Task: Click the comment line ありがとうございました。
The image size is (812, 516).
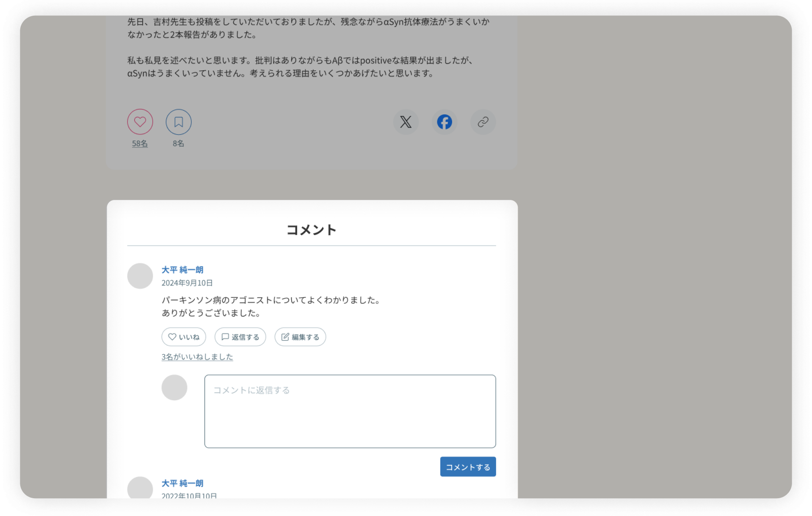Action: (211, 313)
